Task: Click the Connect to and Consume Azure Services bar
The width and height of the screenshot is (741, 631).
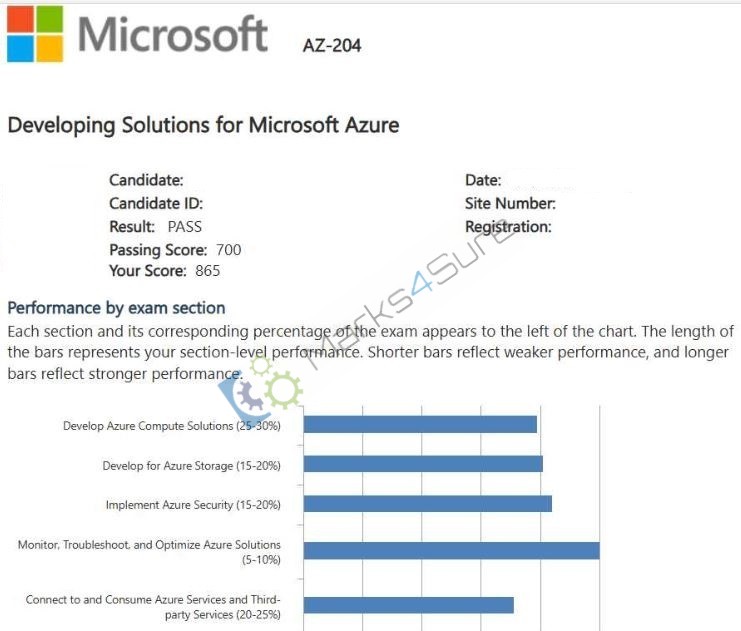Action: tap(409, 605)
